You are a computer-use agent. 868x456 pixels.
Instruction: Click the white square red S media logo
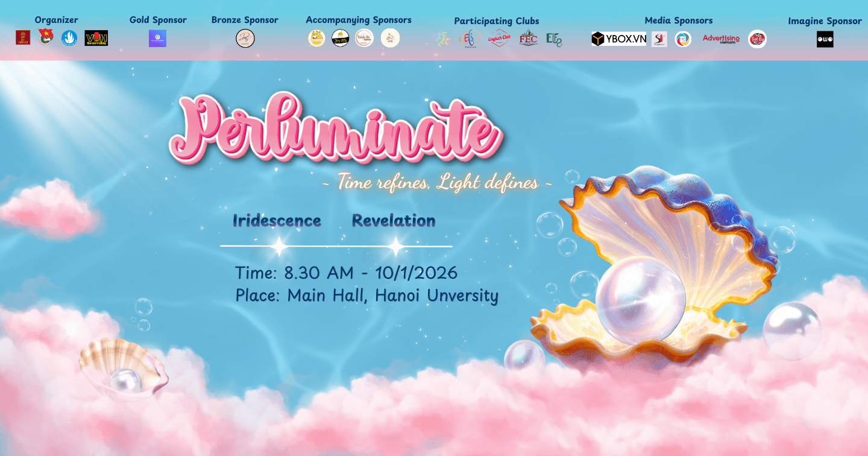tap(659, 39)
